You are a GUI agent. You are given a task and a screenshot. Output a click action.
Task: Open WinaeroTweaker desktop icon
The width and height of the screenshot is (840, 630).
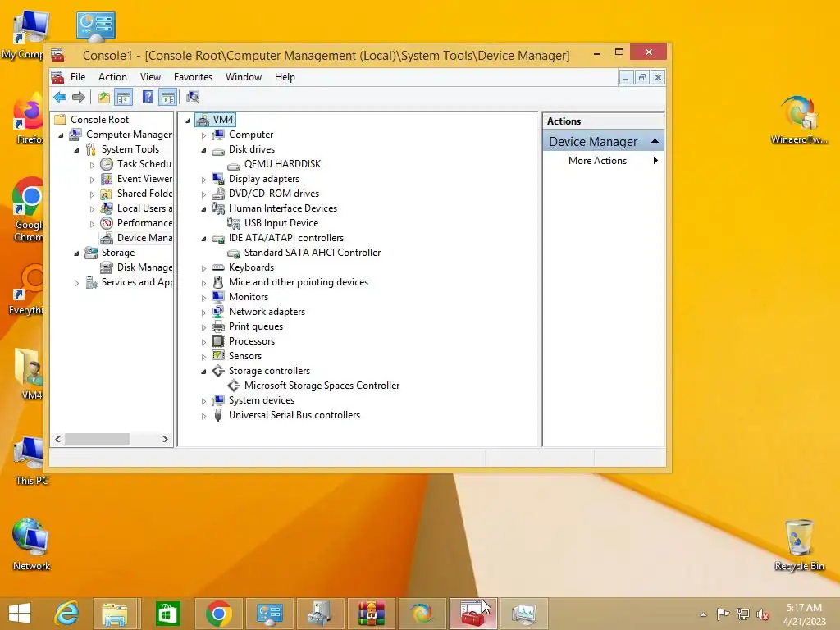[799, 120]
